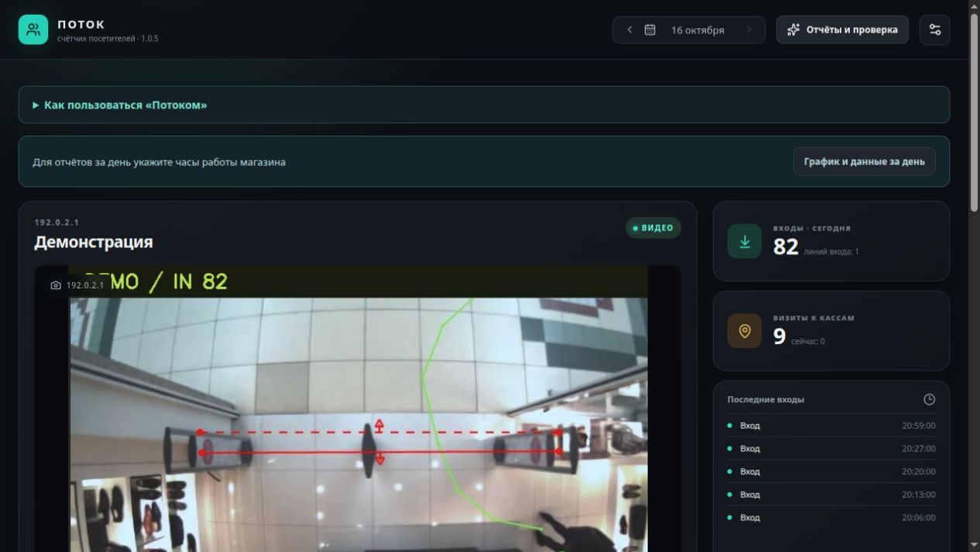Click the ВИДЕО status badge
This screenshot has width=980, height=552.
tap(653, 228)
